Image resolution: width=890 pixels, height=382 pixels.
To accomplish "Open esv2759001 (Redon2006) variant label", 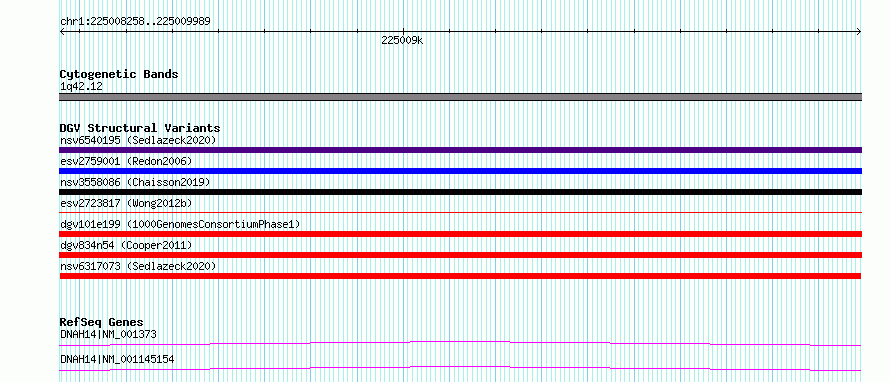I will coord(126,161).
